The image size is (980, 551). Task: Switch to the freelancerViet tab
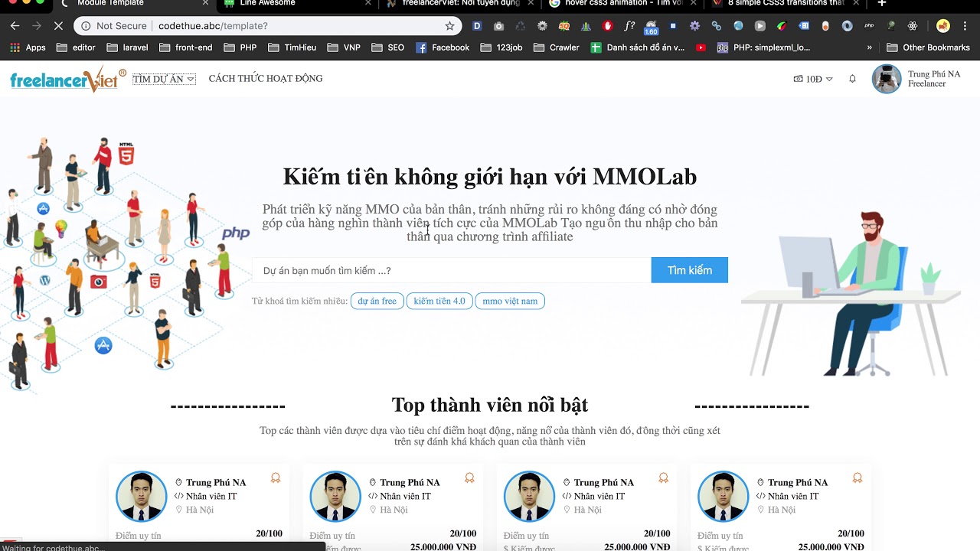tap(459, 3)
